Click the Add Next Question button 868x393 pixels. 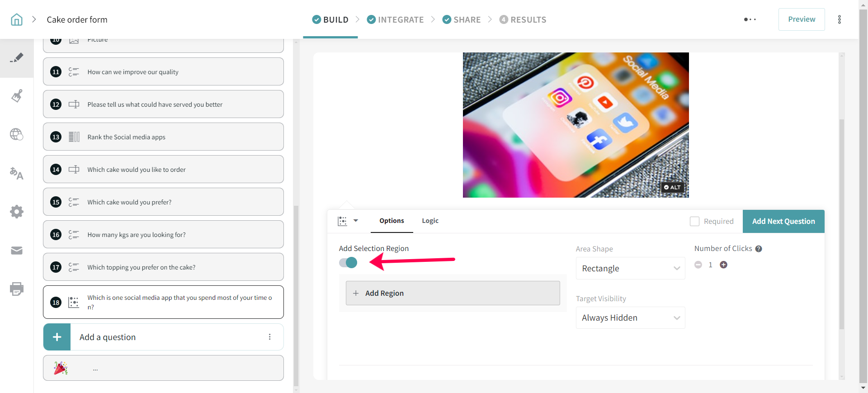pos(783,221)
